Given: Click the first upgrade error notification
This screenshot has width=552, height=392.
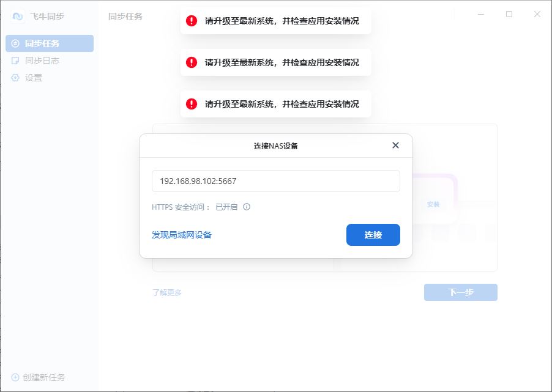Looking at the screenshot, I should click(x=275, y=21).
